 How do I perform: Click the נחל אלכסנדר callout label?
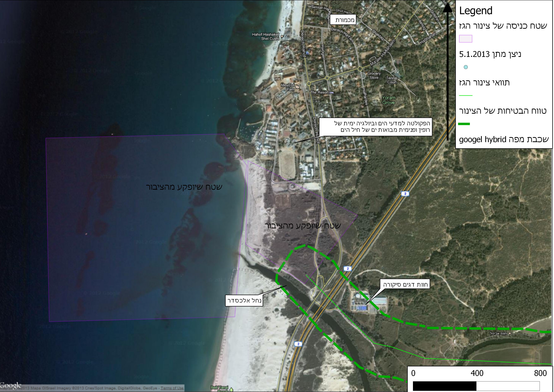(244, 300)
